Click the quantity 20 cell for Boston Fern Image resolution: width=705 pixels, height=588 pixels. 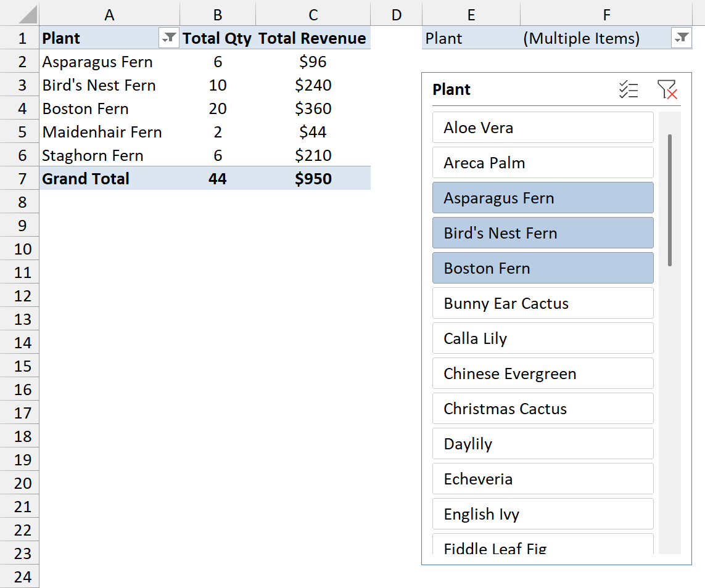[218, 108]
